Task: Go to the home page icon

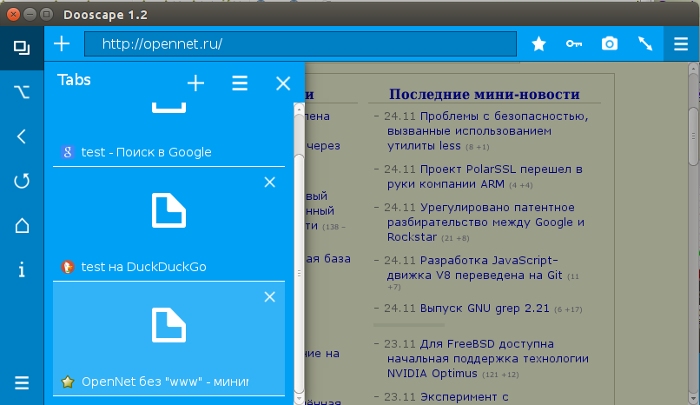Action: click(x=21, y=225)
